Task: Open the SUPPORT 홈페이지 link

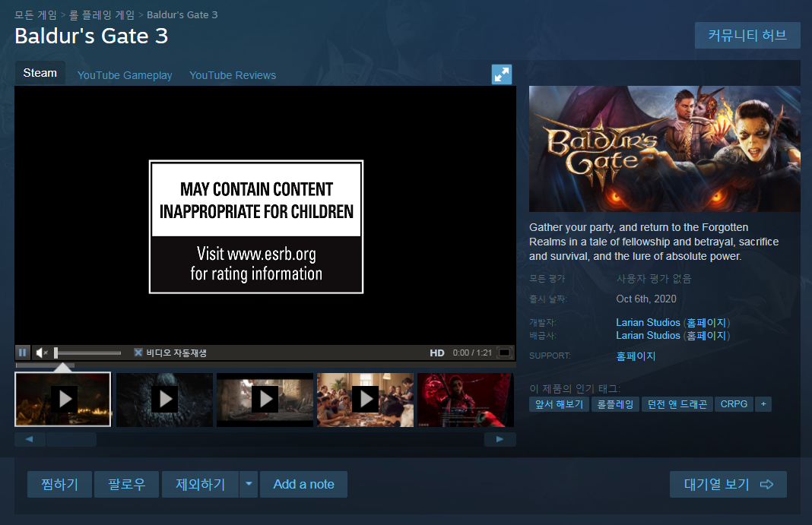Action: pos(636,356)
